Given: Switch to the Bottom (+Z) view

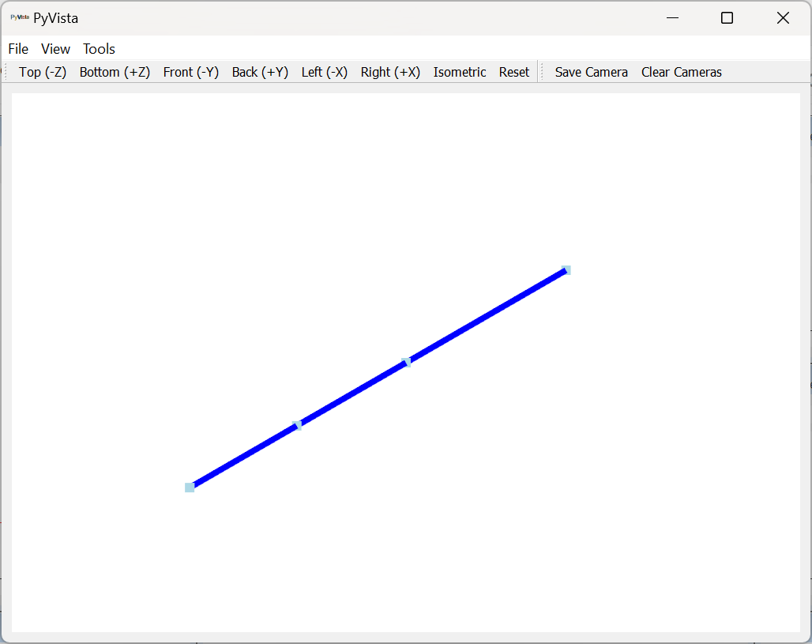Looking at the screenshot, I should point(115,72).
